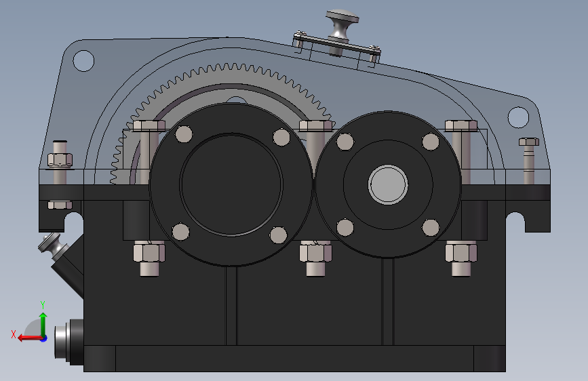This screenshot has width=588, height=381.
Task: Pick the left lifting hole in upper housing
Action: [83, 61]
